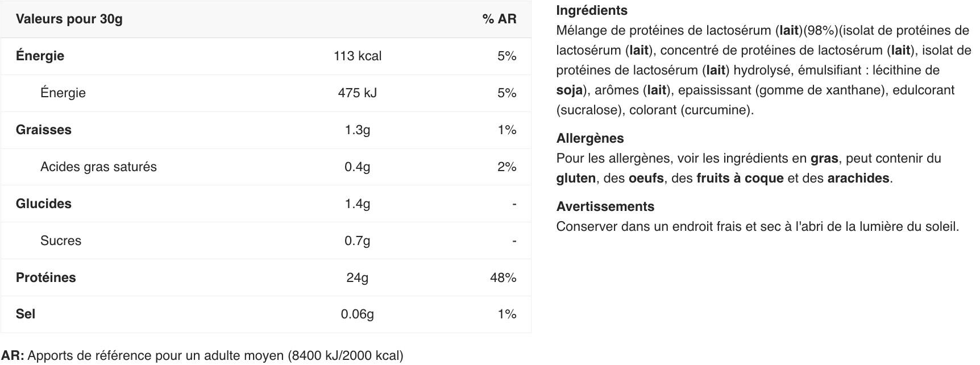
Task: Select the 0.06g salt value
Action: [357, 314]
